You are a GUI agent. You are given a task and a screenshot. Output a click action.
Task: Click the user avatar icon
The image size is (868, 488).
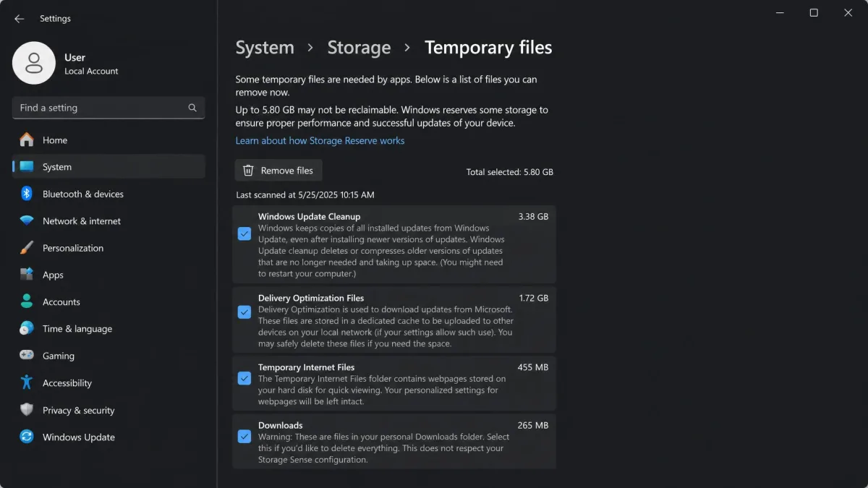[34, 63]
